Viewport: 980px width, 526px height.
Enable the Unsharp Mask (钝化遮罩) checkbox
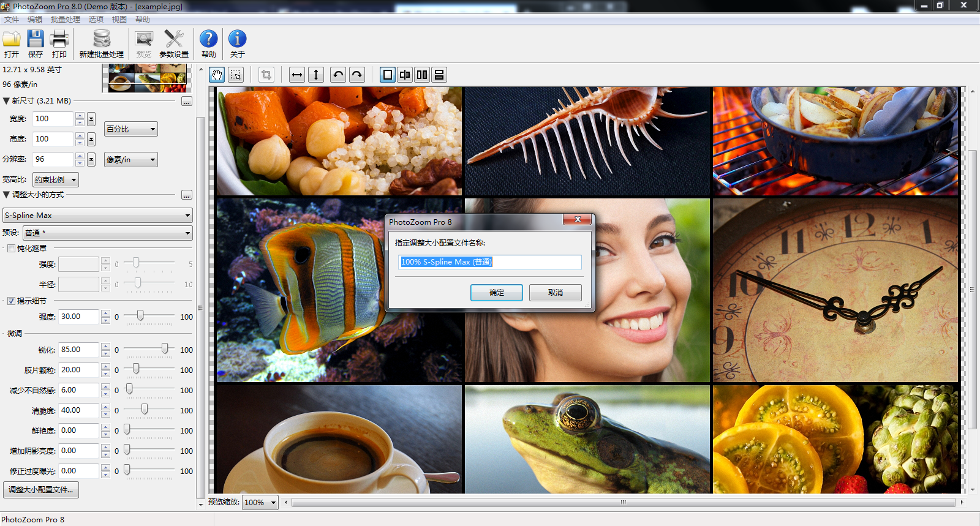click(11, 248)
